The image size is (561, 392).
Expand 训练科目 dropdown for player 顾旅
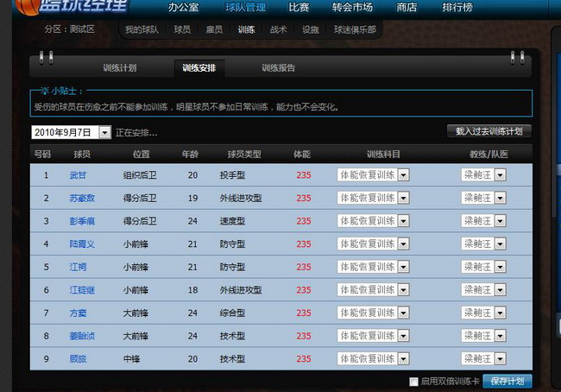click(403, 358)
